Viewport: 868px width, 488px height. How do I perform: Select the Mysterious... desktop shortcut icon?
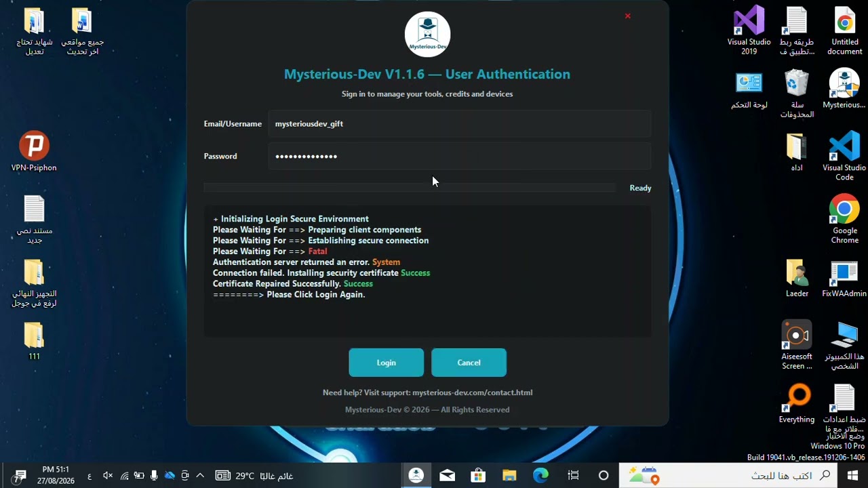point(844,89)
